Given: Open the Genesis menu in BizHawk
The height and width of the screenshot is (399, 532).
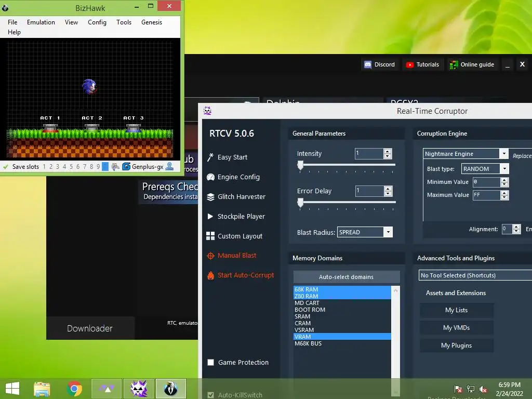Looking at the screenshot, I should tap(152, 22).
